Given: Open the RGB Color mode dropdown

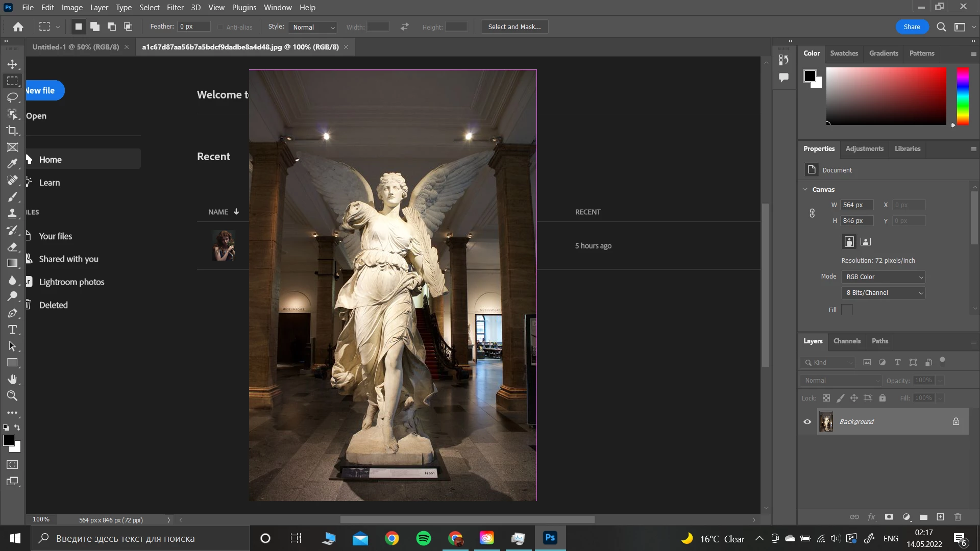Looking at the screenshot, I should click(x=884, y=277).
